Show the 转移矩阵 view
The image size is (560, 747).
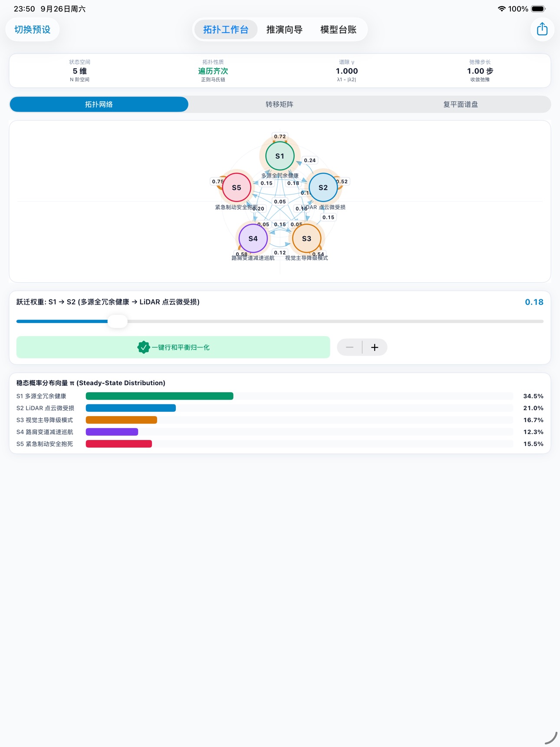pyautogui.click(x=280, y=104)
